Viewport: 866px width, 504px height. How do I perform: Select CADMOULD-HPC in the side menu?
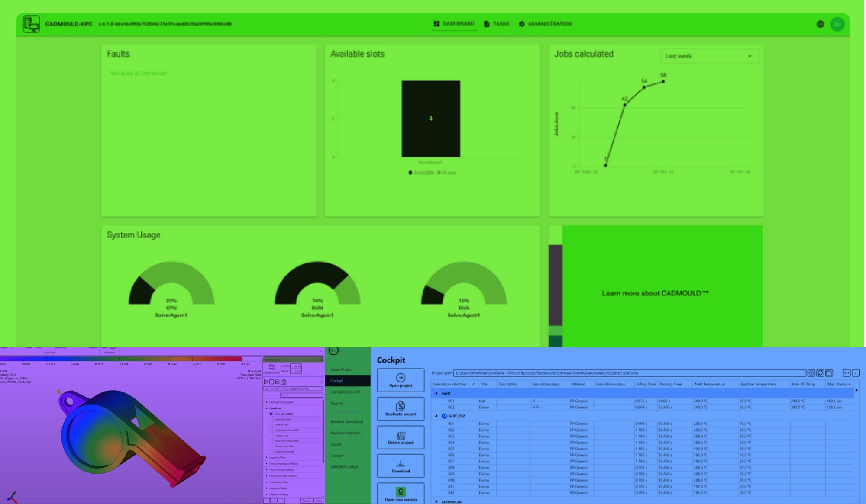[345, 392]
